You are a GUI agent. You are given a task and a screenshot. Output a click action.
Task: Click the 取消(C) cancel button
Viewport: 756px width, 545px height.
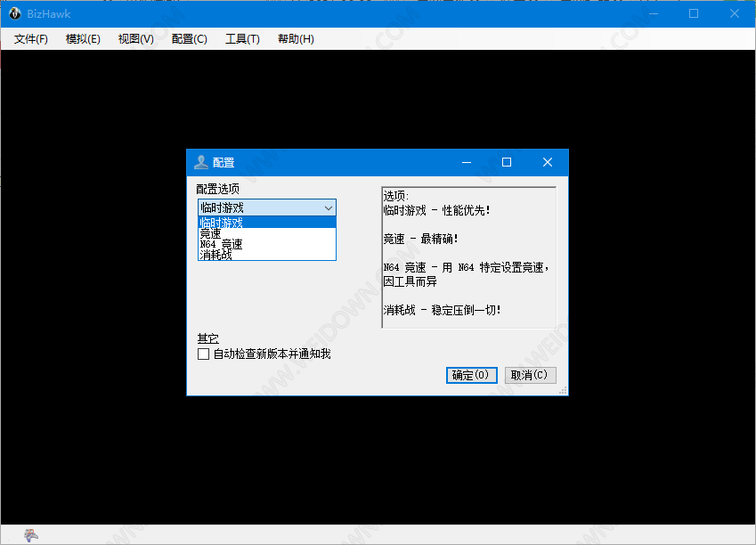pyautogui.click(x=530, y=375)
